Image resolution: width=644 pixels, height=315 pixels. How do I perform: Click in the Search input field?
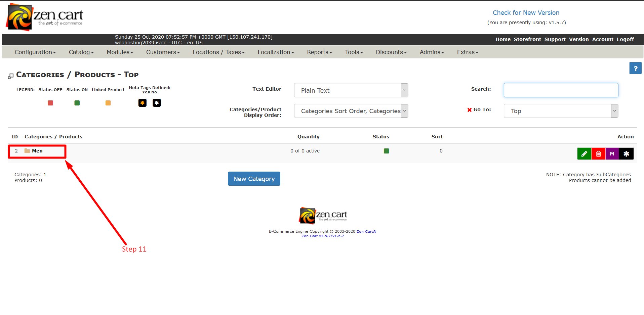pos(561,90)
